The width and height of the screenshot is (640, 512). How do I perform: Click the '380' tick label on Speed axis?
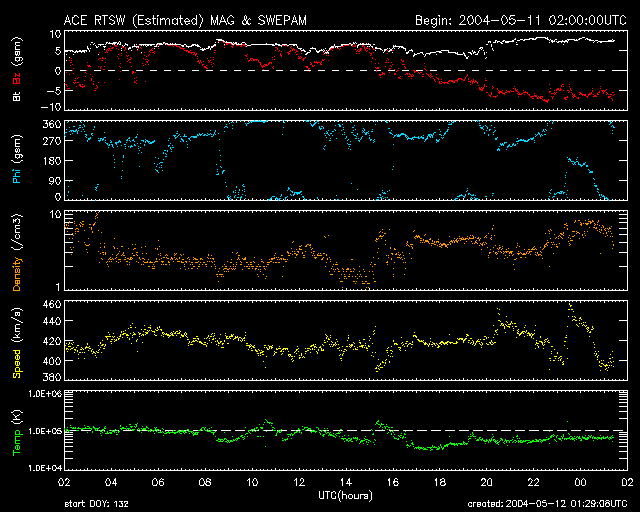pos(52,377)
